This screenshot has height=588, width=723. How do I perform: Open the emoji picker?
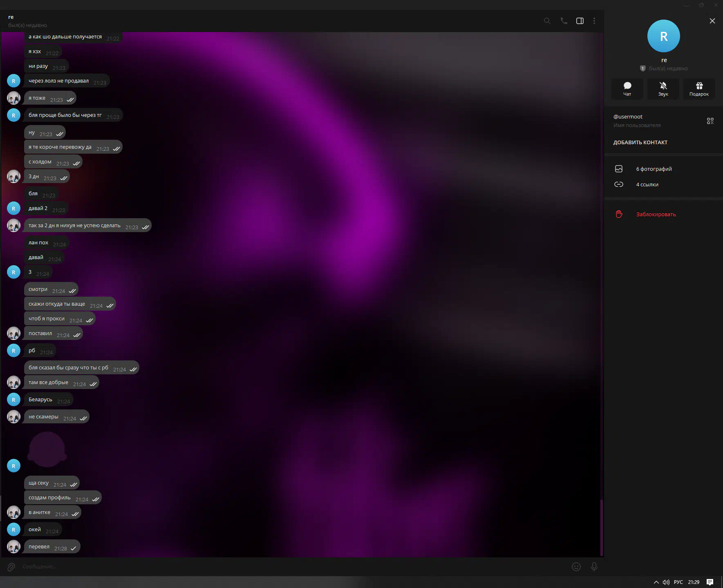[x=576, y=567]
